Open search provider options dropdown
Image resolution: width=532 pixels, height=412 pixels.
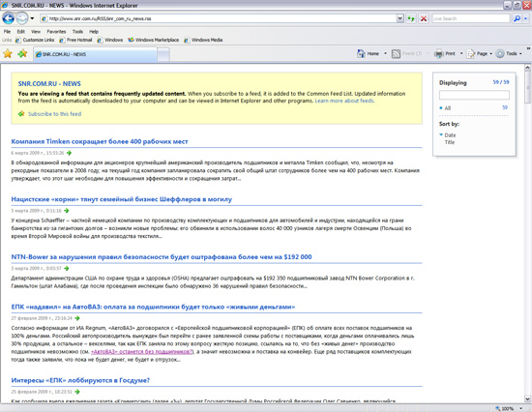point(526,18)
